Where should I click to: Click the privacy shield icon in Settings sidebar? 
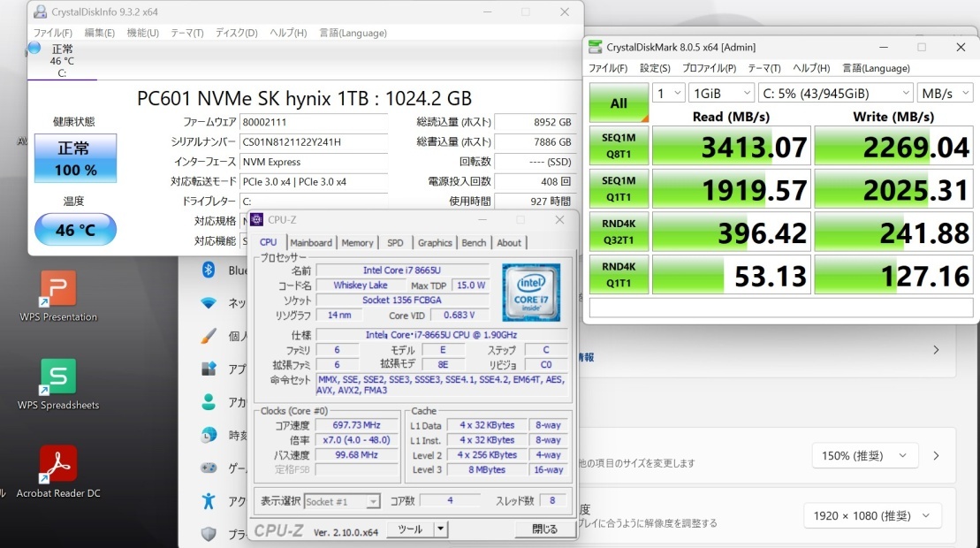(209, 533)
